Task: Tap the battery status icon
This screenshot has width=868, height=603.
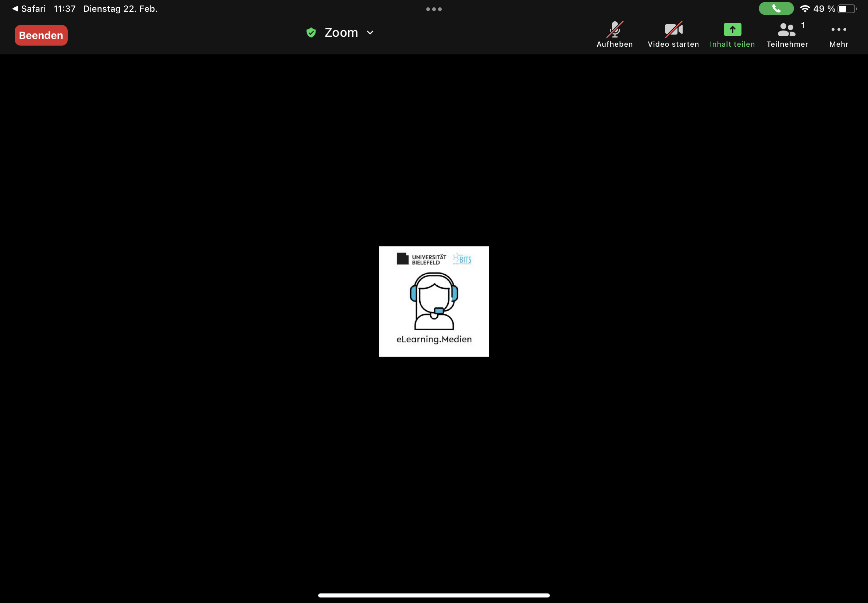Action: coord(847,9)
